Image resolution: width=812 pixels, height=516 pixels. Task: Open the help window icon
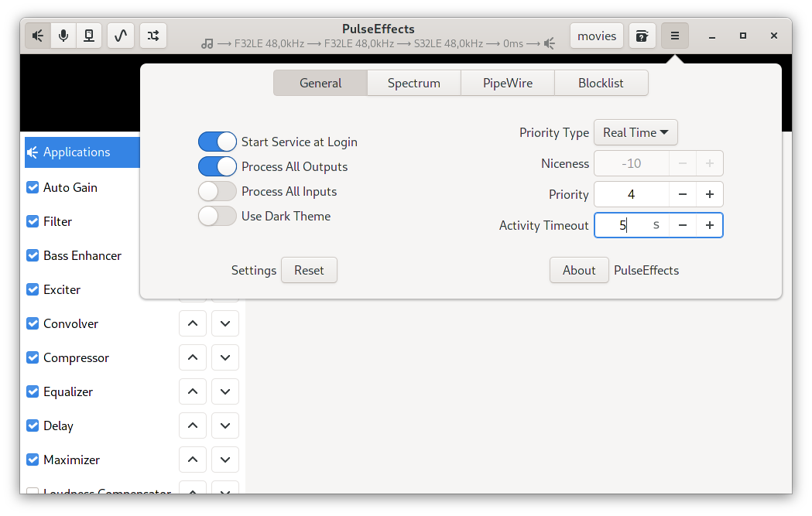642,36
